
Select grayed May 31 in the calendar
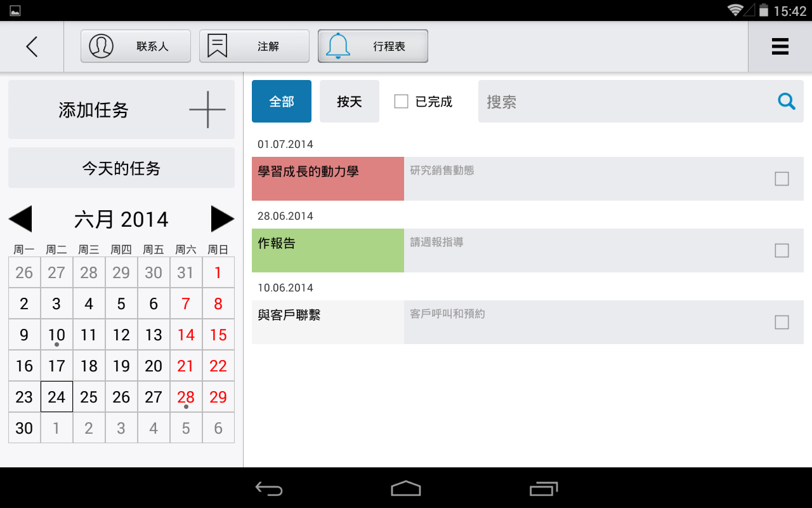click(186, 272)
